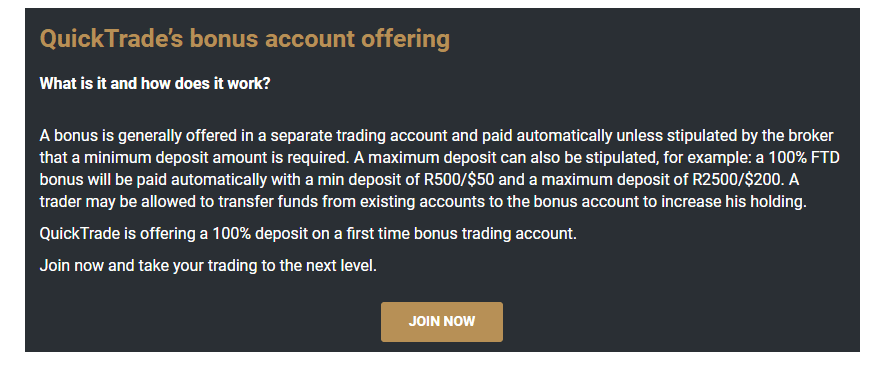The image size is (888, 369).
Task: Click the JOIN NOW button
Action: coord(442,321)
